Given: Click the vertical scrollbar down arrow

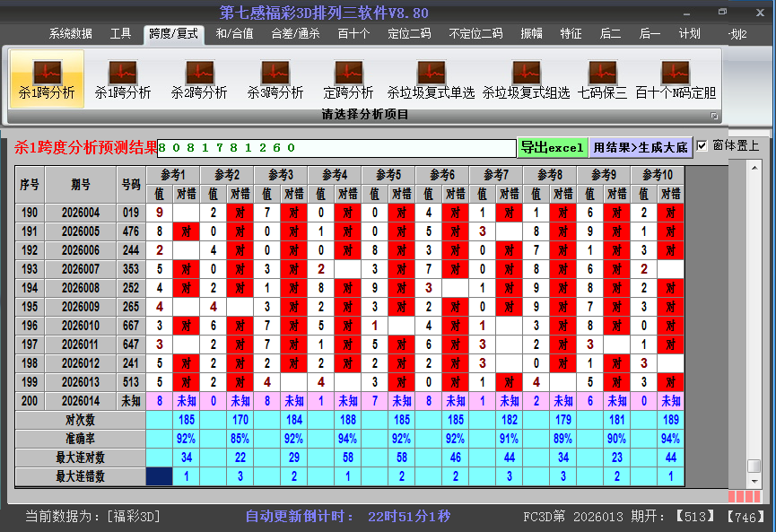Looking at the screenshot, I should (754, 481).
